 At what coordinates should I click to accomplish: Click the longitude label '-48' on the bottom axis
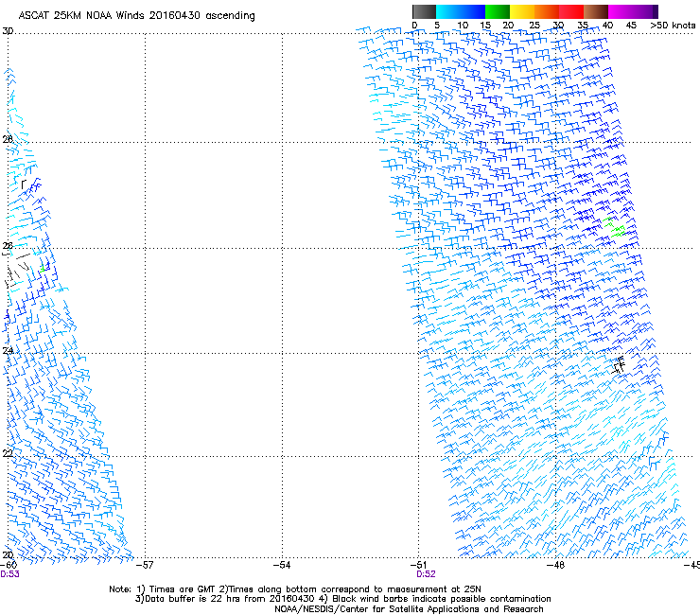[x=556, y=565]
